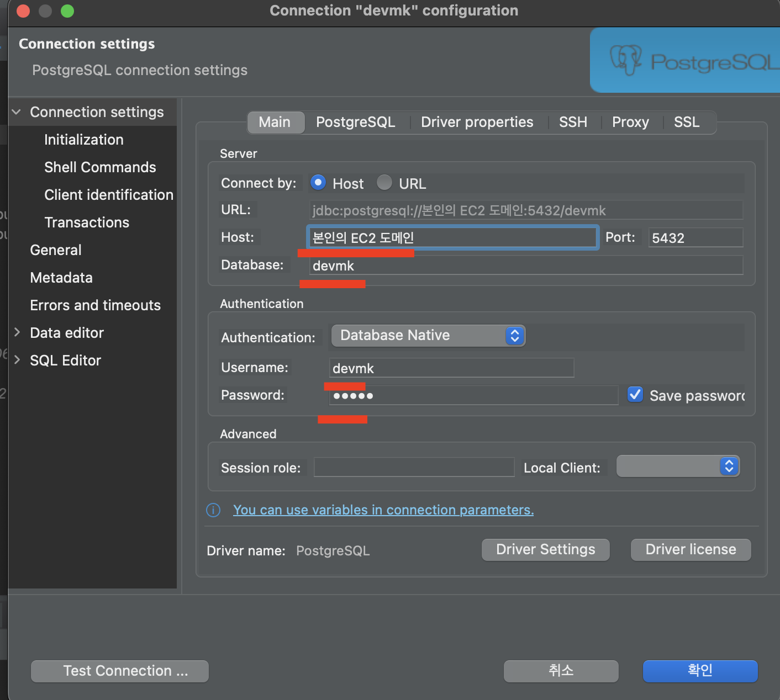Screen dimensions: 780x700
Task: Open the Proxy tab
Action: coord(630,122)
